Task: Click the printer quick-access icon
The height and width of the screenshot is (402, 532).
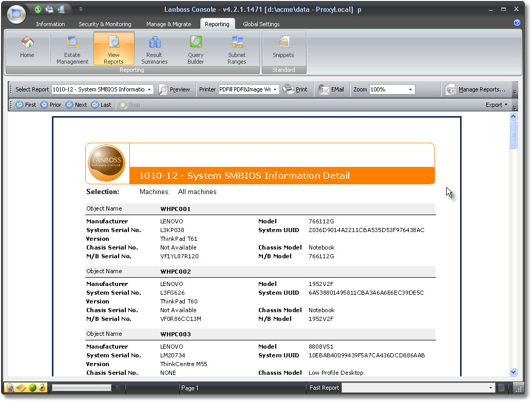Action: (49, 10)
